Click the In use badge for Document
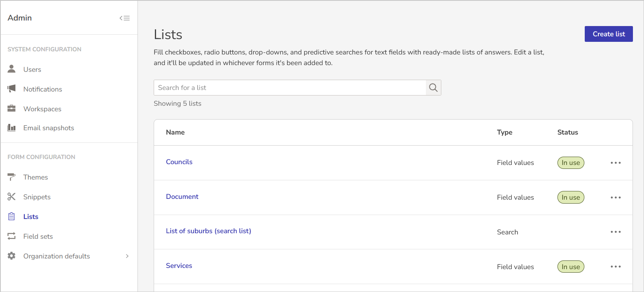This screenshot has width=644, height=292. click(571, 197)
